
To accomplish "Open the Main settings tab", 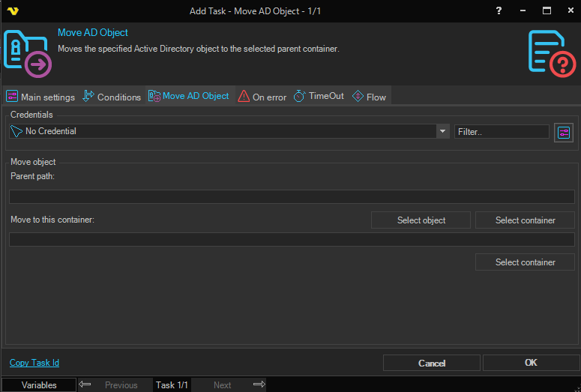I will [x=40, y=97].
